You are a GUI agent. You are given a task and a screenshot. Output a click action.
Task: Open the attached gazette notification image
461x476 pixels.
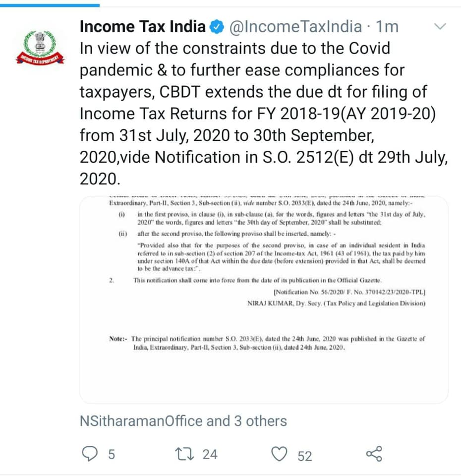point(264,299)
